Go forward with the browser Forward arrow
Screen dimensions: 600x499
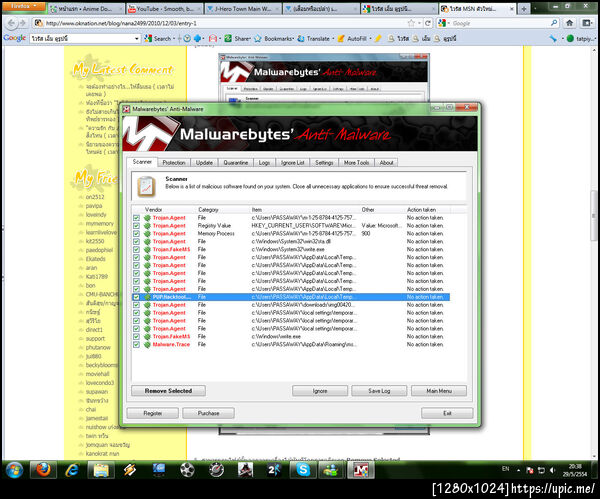coord(23,23)
